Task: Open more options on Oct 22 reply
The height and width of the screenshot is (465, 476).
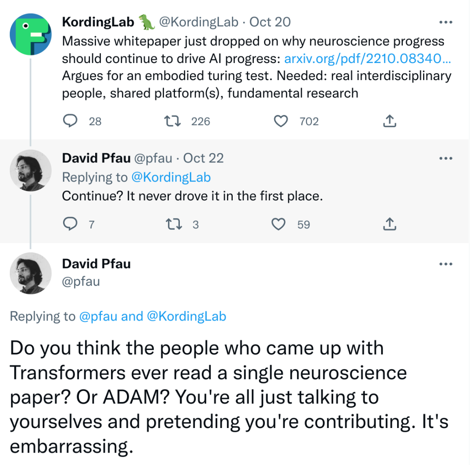Action: coord(446,159)
